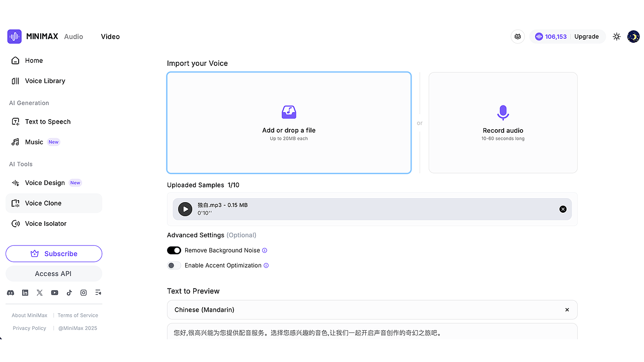The image size is (644, 362).
Task: Remove the uploaded 独白.mp3 sample
Action: pos(562,209)
